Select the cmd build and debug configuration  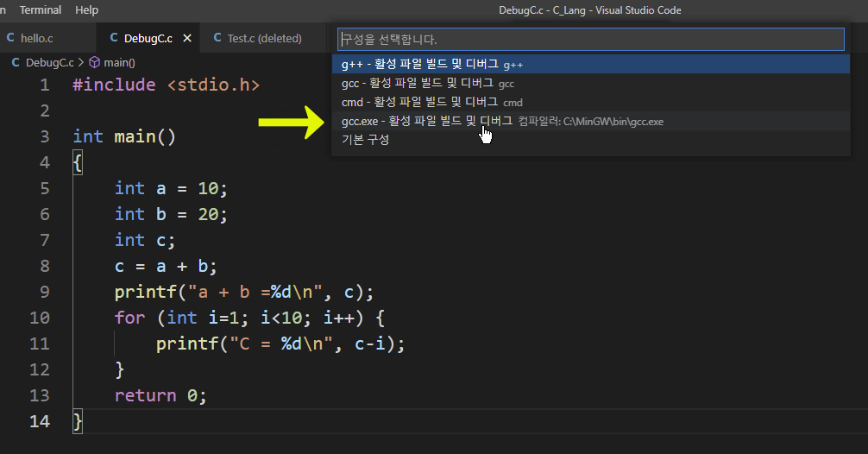591,102
